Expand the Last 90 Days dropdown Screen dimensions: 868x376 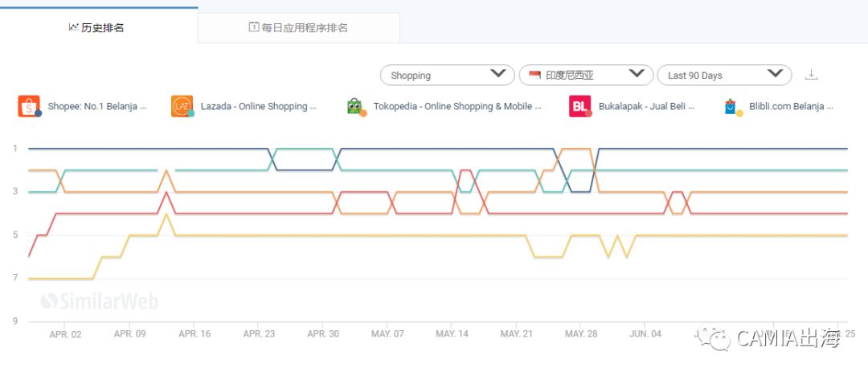tap(723, 75)
